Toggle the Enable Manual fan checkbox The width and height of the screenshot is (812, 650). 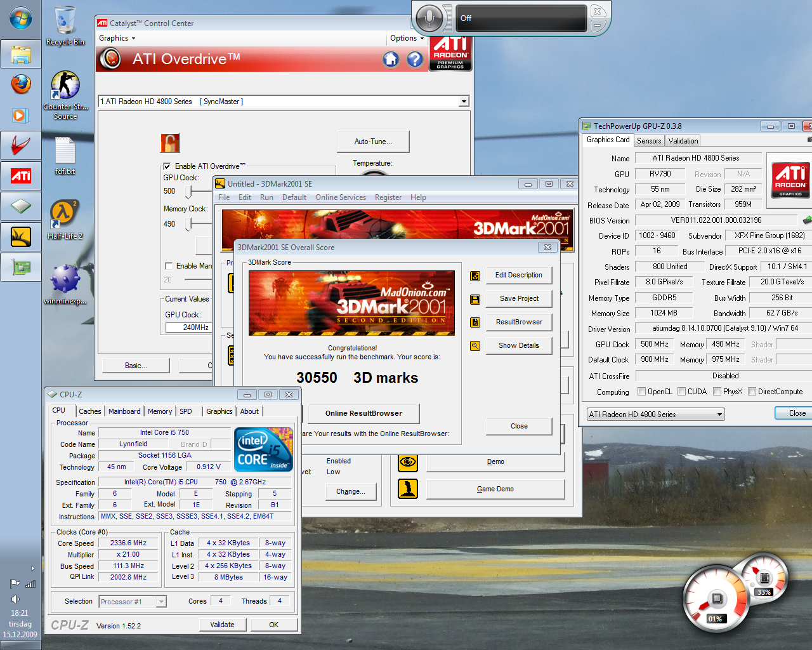pos(169,266)
